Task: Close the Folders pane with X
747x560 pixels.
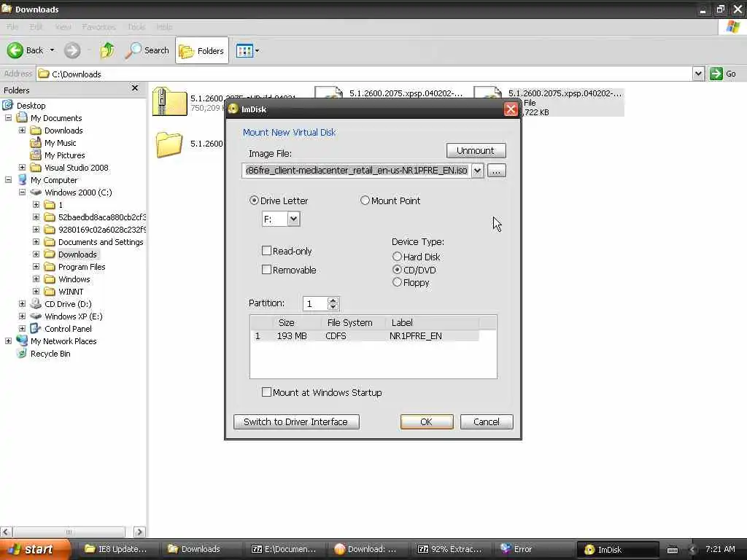Action: [x=135, y=88]
